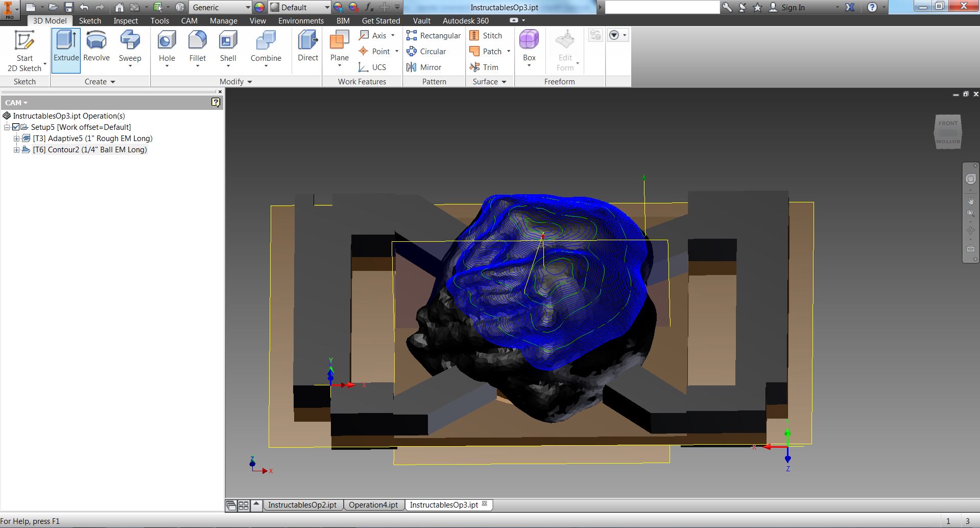This screenshot has height=528, width=980.
Task: Open the appearance color wheel
Action: pyautogui.click(x=259, y=7)
